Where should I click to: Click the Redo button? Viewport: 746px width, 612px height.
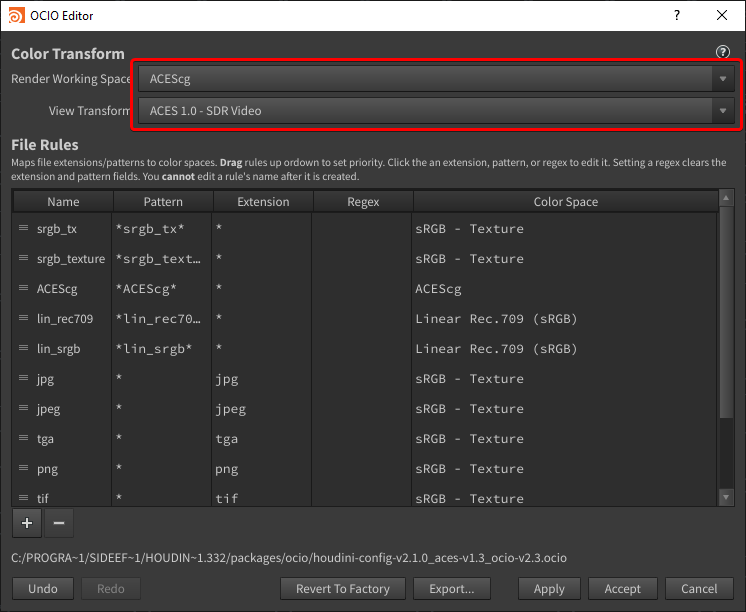click(x=111, y=589)
